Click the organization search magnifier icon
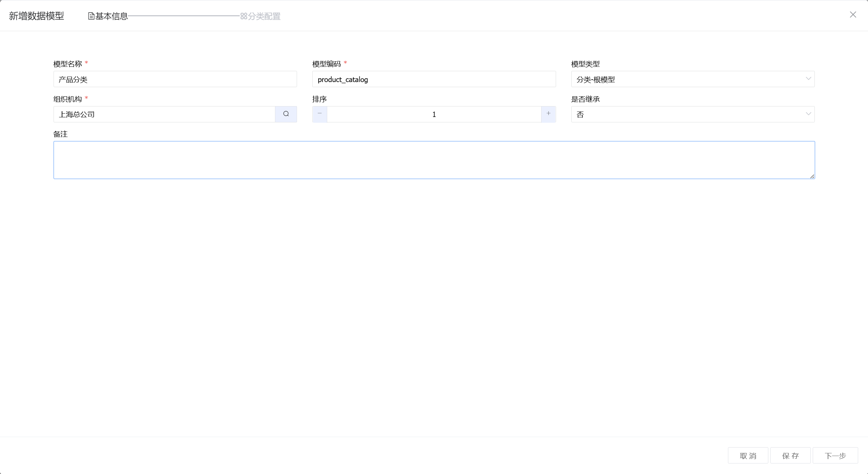 286,114
